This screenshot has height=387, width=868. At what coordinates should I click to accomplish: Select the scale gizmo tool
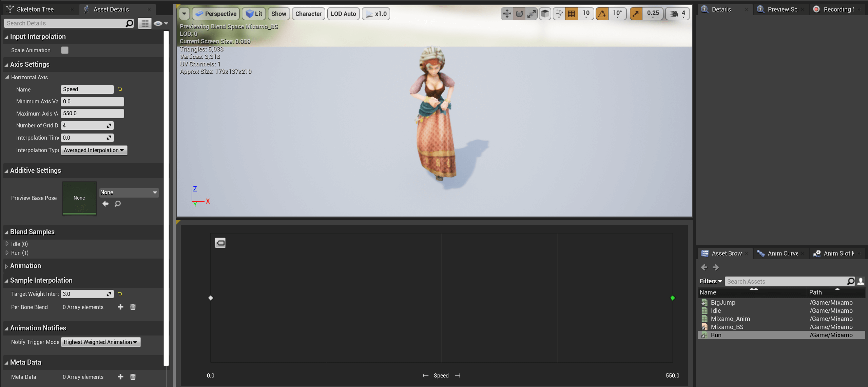tap(532, 14)
